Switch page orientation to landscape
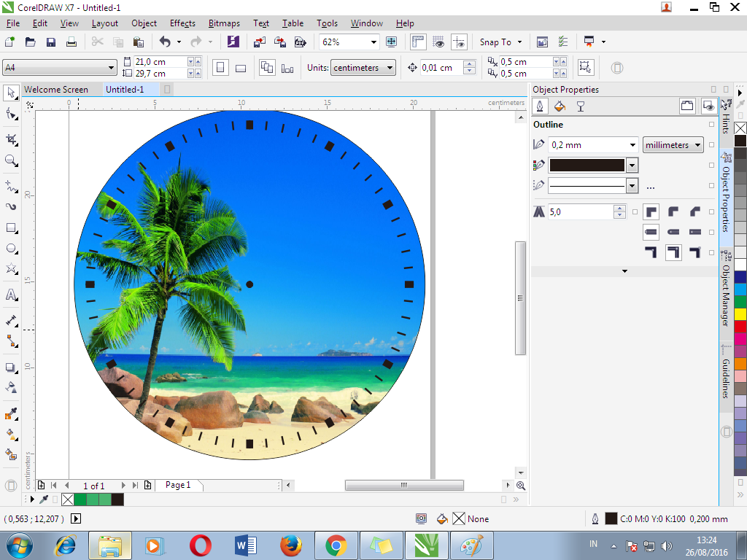The height and width of the screenshot is (560, 747). click(241, 67)
